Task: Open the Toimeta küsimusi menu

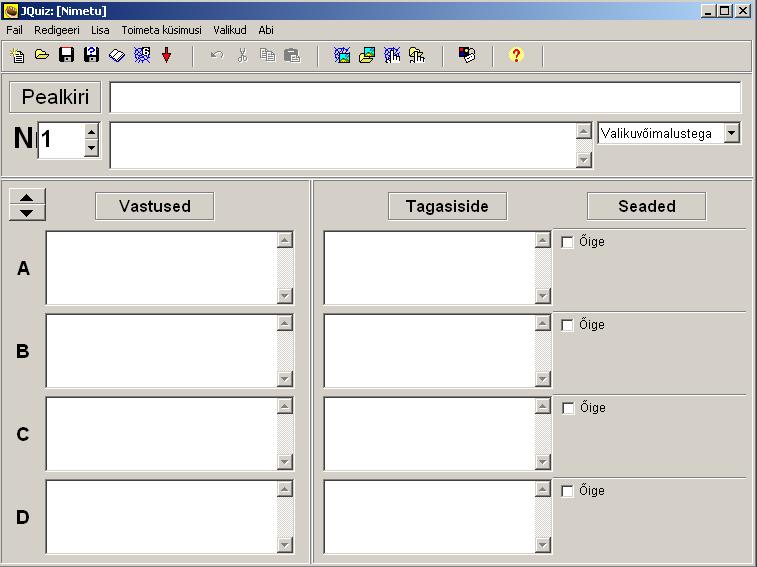Action: [x=161, y=30]
